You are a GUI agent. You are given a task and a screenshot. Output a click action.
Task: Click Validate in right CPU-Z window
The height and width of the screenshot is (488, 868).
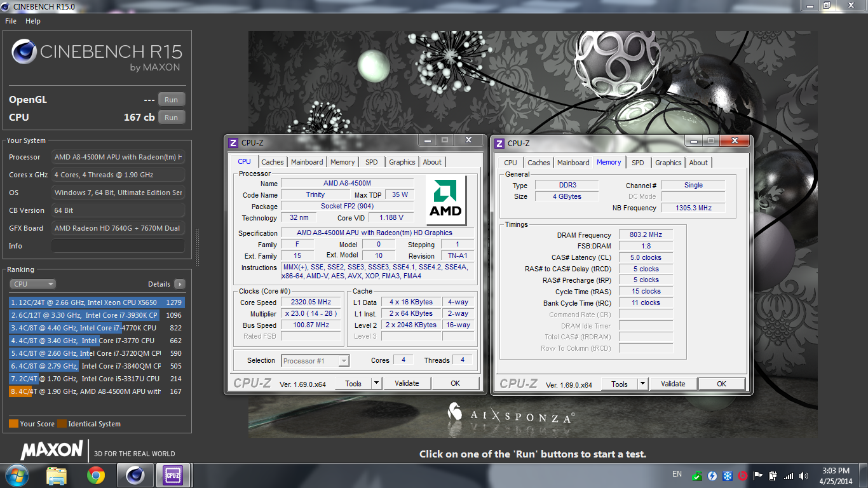(x=673, y=384)
